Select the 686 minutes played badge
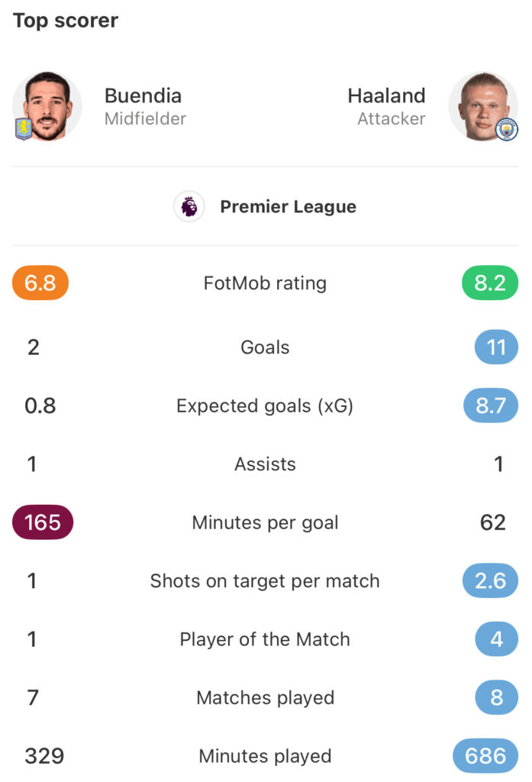532x782 pixels. click(x=485, y=756)
